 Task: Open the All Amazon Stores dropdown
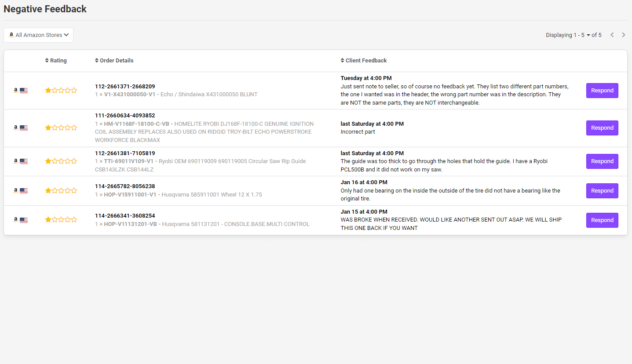click(x=39, y=35)
